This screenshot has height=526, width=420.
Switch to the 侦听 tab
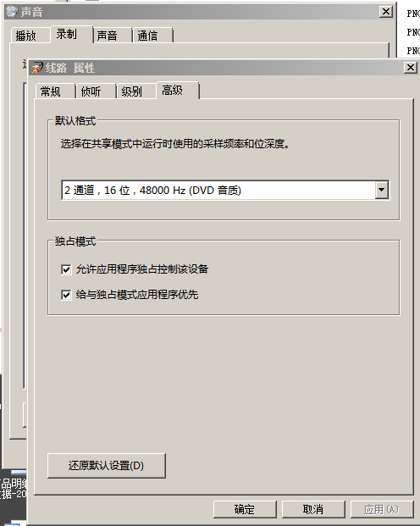coord(96,91)
